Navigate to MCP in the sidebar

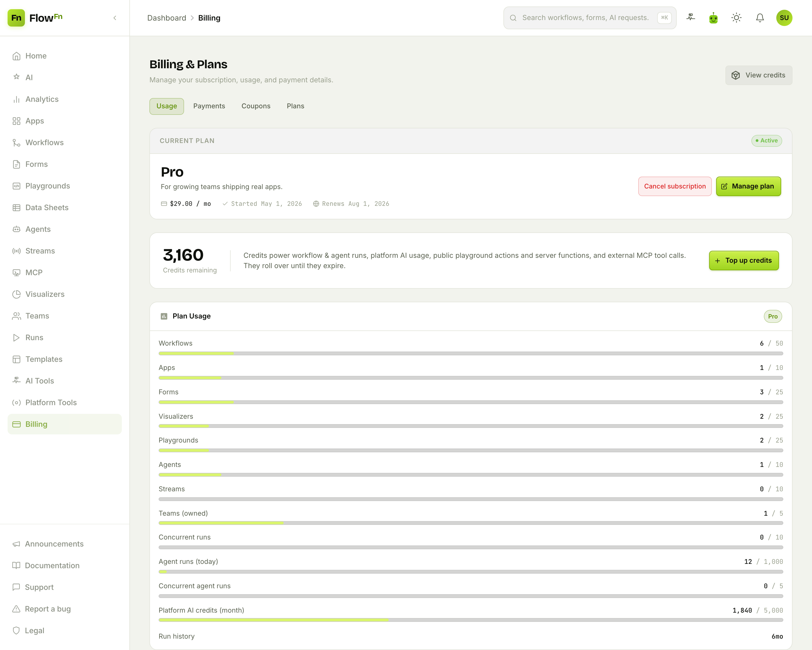[x=64, y=272]
